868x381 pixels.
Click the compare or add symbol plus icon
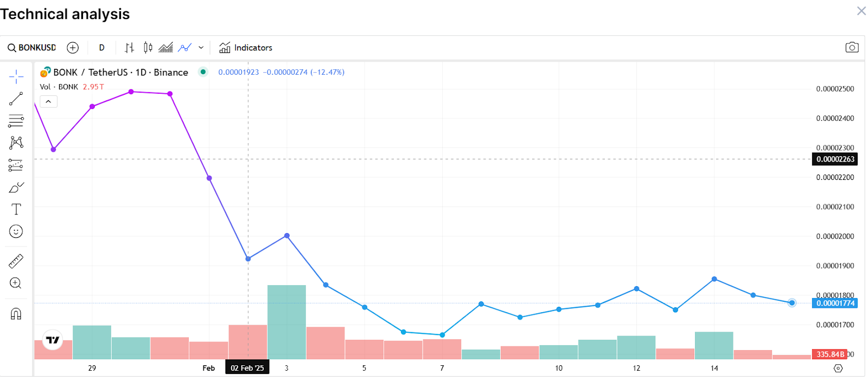pos(73,48)
